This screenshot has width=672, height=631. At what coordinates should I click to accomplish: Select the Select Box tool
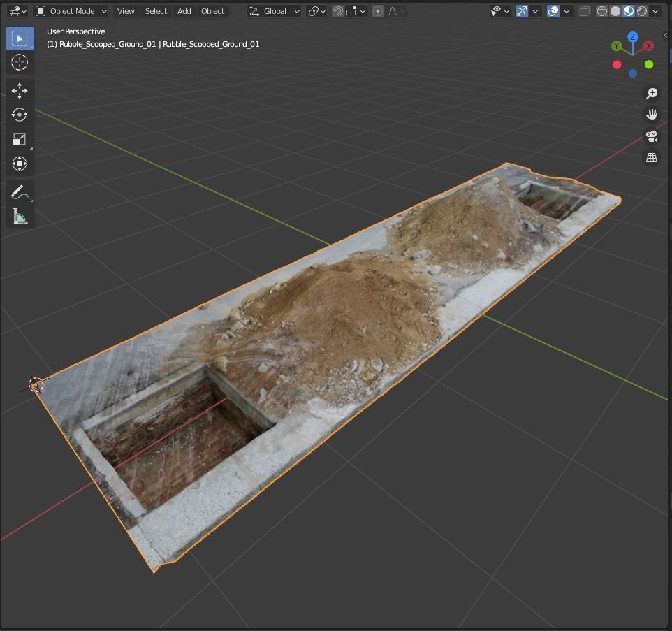click(x=20, y=38)
